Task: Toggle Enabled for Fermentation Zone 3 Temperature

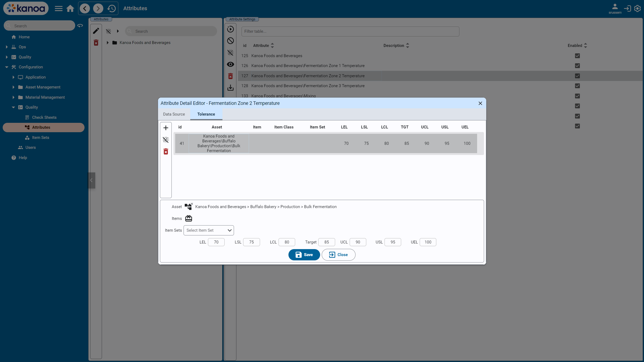Action: (x=577, y=86)
